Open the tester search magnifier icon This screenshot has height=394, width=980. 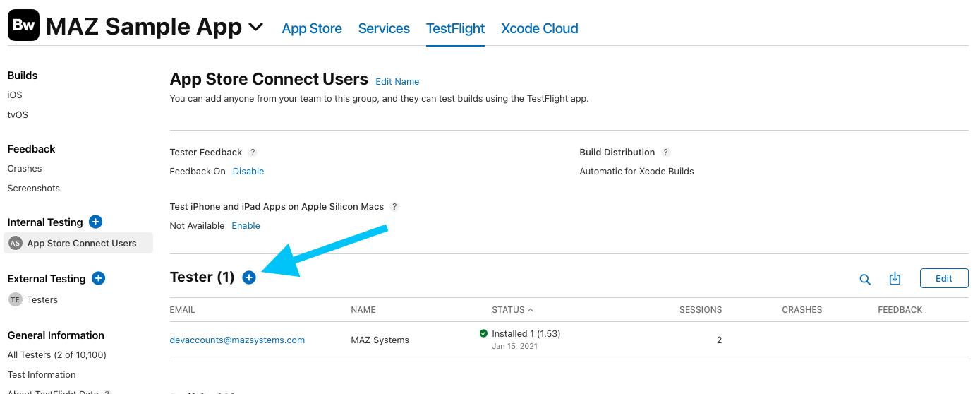pos(865,279)
